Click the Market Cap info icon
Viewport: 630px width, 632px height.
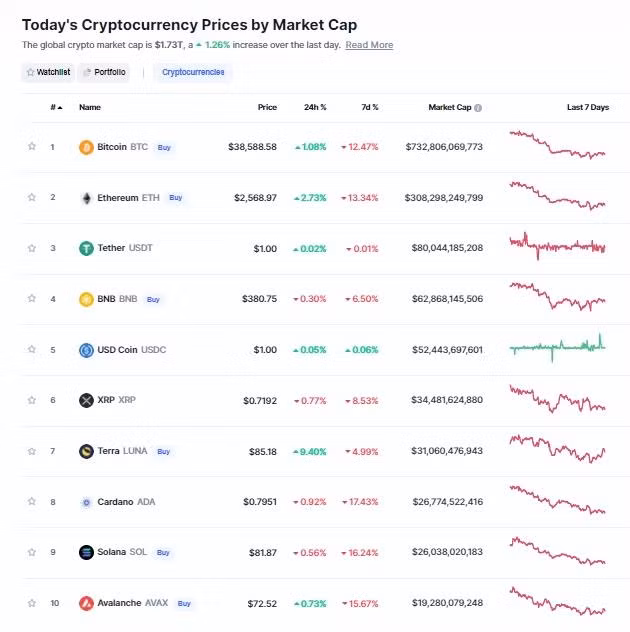tap(478, 108)
